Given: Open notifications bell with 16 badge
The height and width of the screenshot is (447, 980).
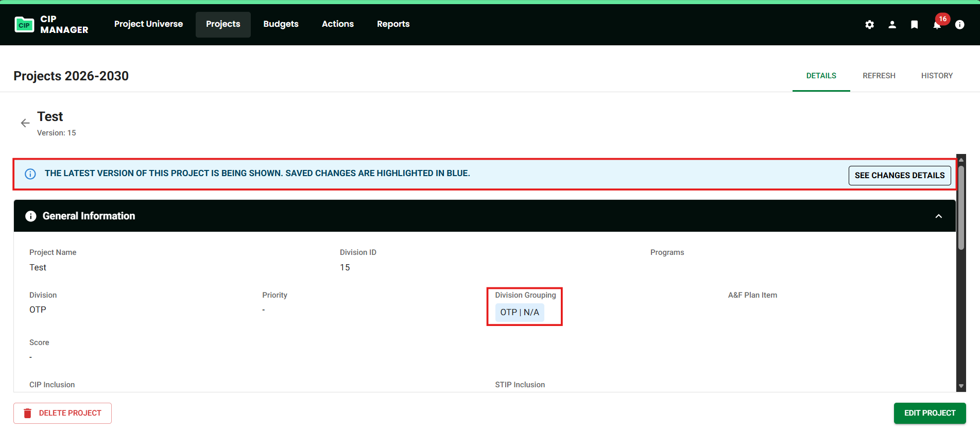Looking at the screenshot, I should click(937, 25).
